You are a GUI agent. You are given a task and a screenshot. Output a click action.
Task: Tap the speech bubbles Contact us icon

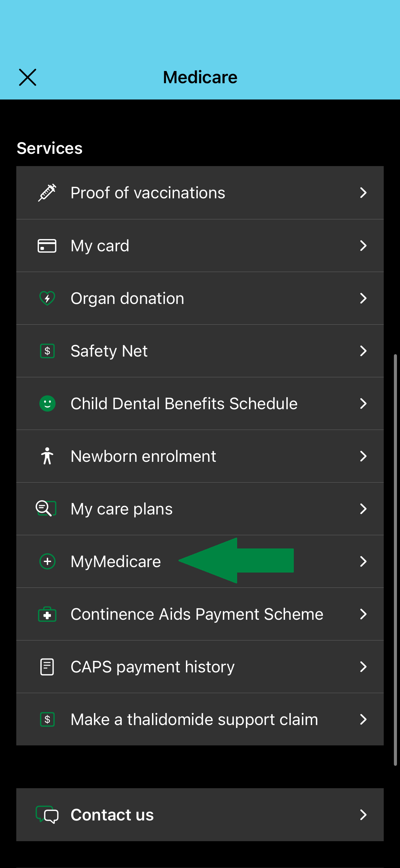click(47, 815)
